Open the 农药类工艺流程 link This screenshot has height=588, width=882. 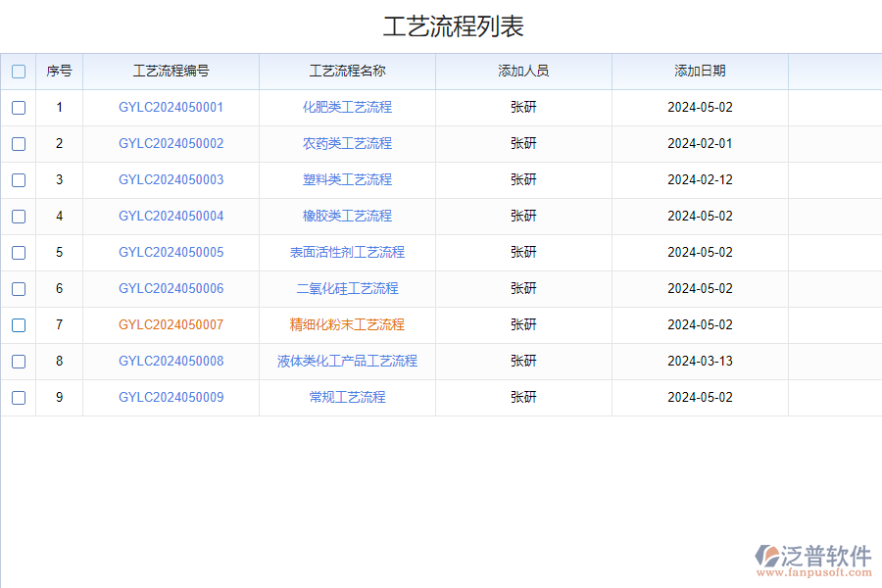(x=347, y=144)
